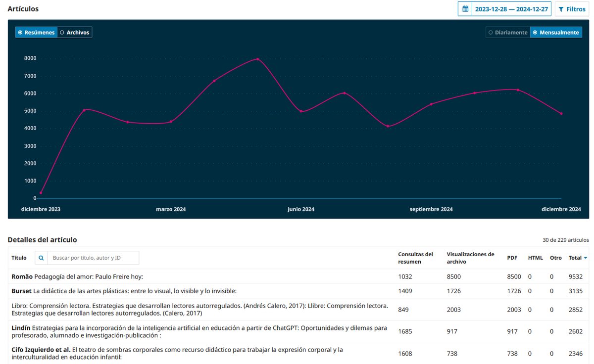Open the calendar date range icon
This screenshot has width=594, height=364.
[x=465, y=9]
